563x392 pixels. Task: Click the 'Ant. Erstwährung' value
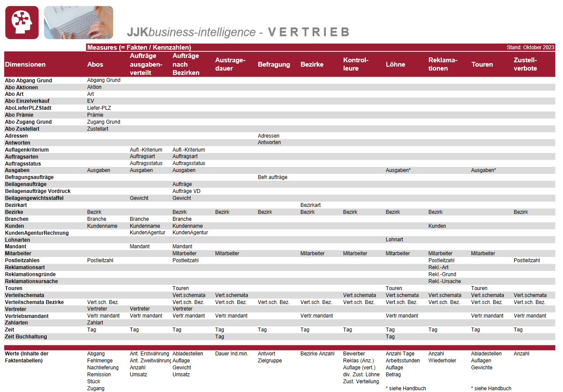149,354
